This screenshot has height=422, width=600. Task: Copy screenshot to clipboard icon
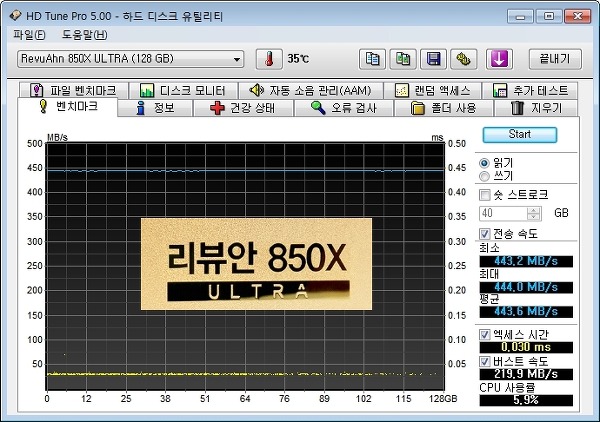403,59
